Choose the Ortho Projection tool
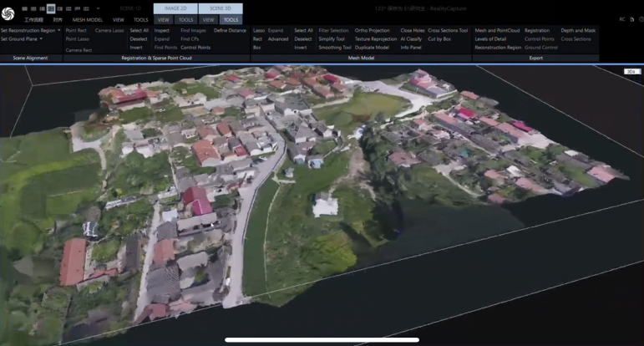The width and height of the screenshot is (644, 346). 373,30
